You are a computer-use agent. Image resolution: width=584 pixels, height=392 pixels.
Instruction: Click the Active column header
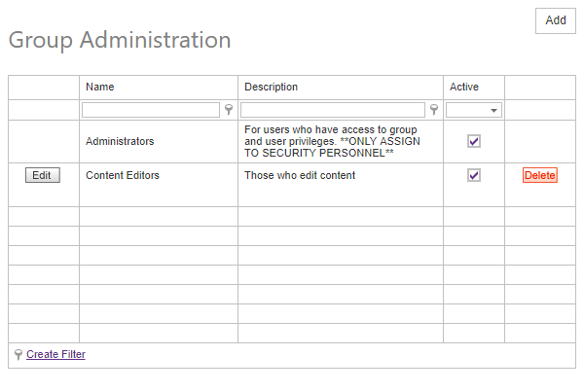click(x=463, y=88)
